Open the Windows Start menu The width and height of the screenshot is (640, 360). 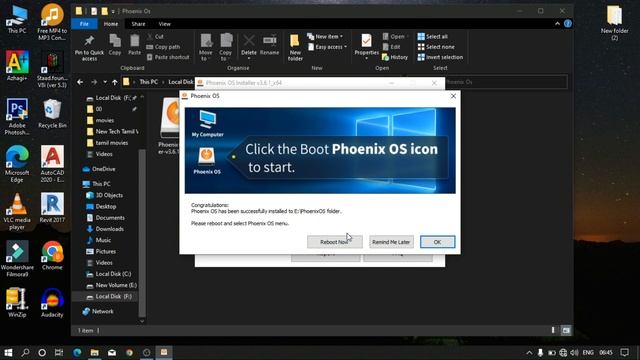pyautogui.click(x=8, y=352)
